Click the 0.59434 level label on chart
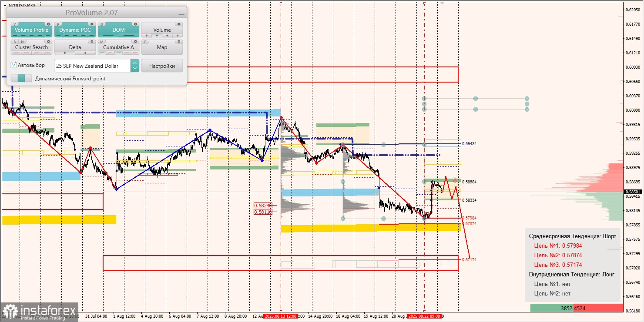The height and width of the screenshot is (322, 644). click(469, 143)
